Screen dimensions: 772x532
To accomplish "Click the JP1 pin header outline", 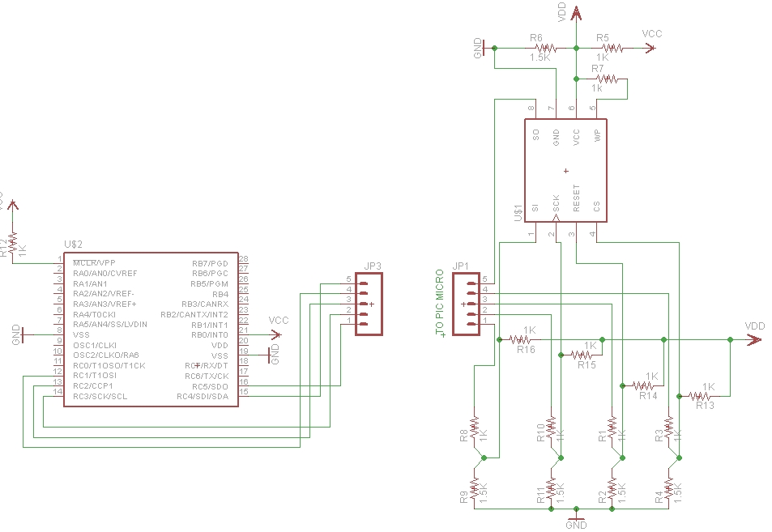I will click(466, 304).
